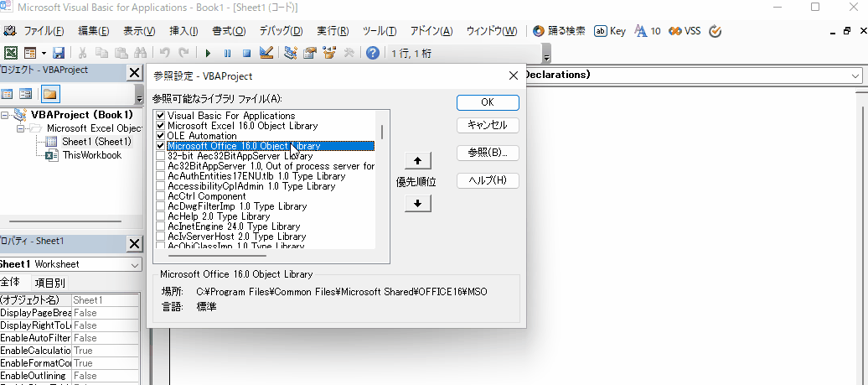
Task: Uncheck Microsoft Office 16.0 Object Library
Action: [x=161, y=146]
